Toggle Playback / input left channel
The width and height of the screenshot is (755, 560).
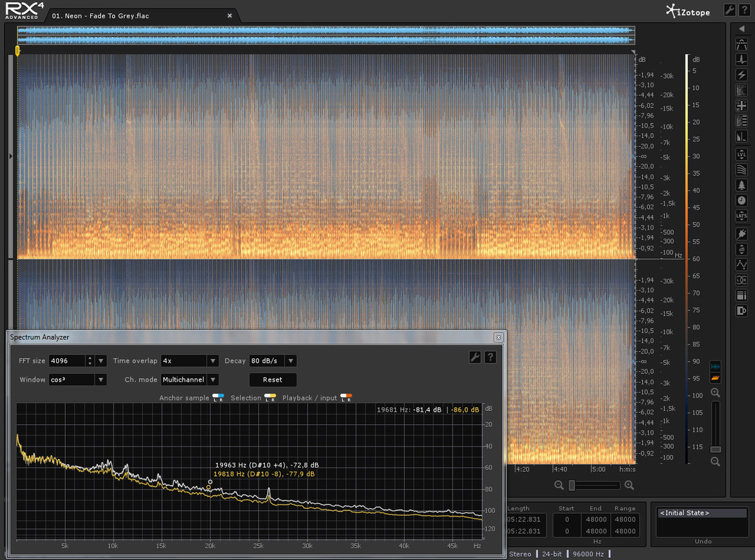[x=343, y=398]
